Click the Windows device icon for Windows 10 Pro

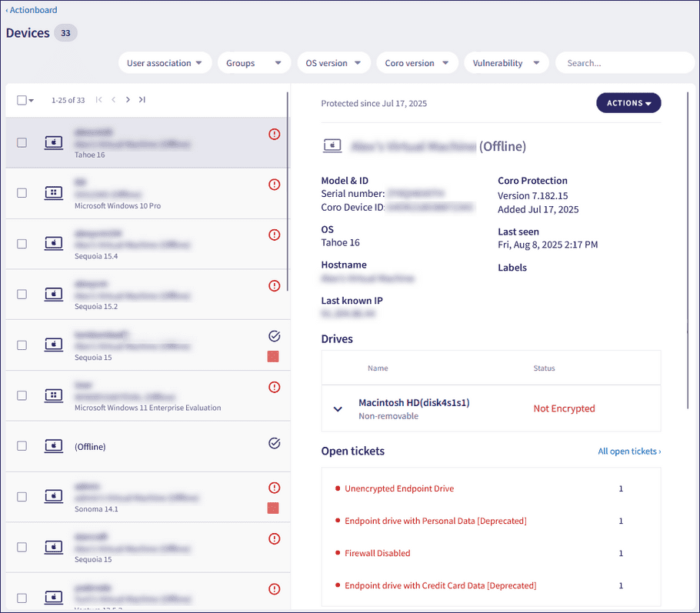click(x=53, y=193)
